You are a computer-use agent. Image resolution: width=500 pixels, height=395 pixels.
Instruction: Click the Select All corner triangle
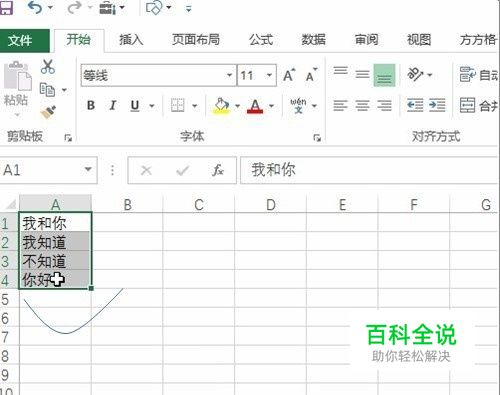point(10,204)
